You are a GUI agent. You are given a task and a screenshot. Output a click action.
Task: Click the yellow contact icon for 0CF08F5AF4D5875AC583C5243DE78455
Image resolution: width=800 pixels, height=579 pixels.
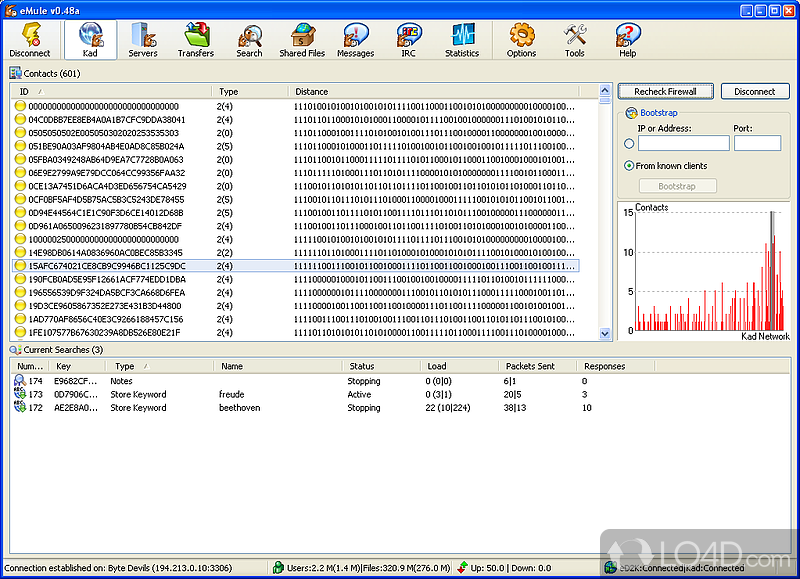(20, 199)
